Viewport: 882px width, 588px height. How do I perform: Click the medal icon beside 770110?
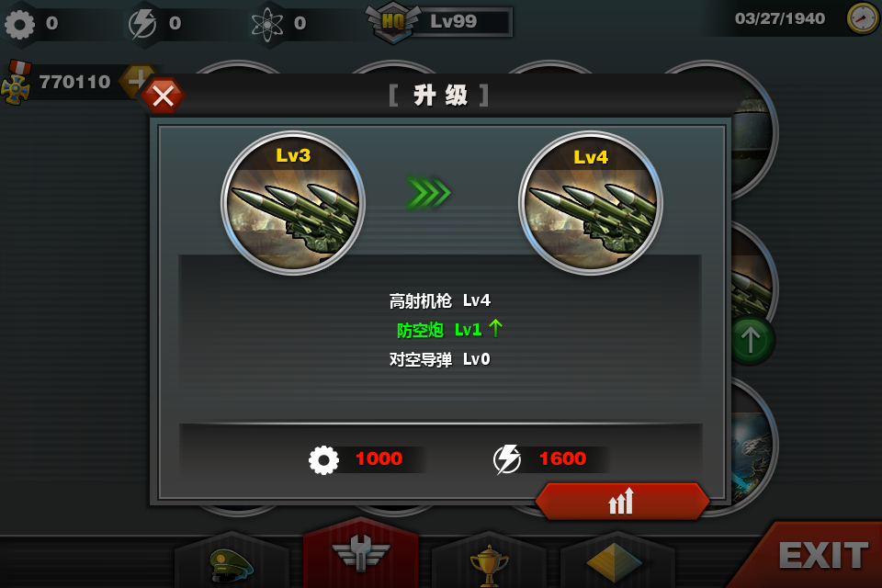pyautogui.click(x=17, y=83)
